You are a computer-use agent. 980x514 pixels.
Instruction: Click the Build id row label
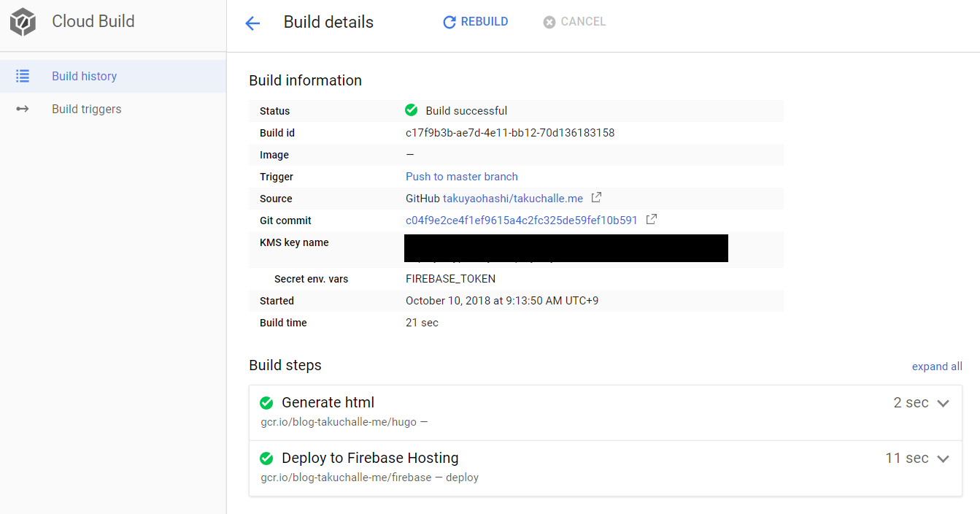coord(277,133)
